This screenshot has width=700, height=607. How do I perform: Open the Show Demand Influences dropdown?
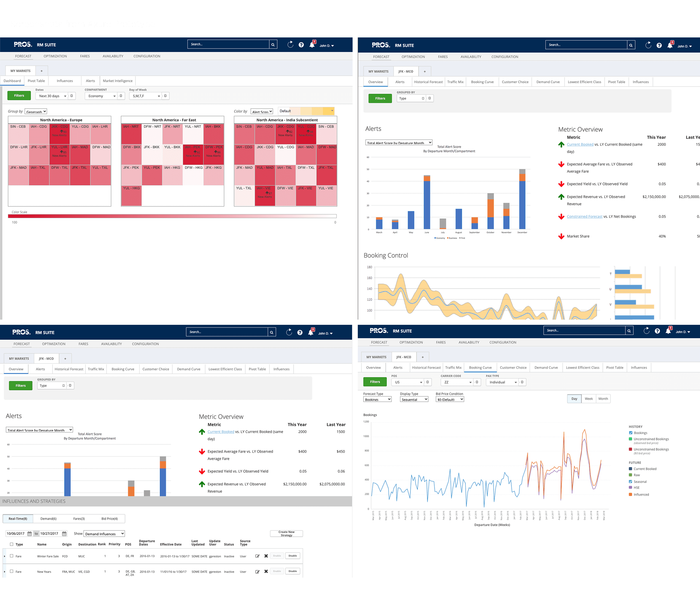[104, 534]
